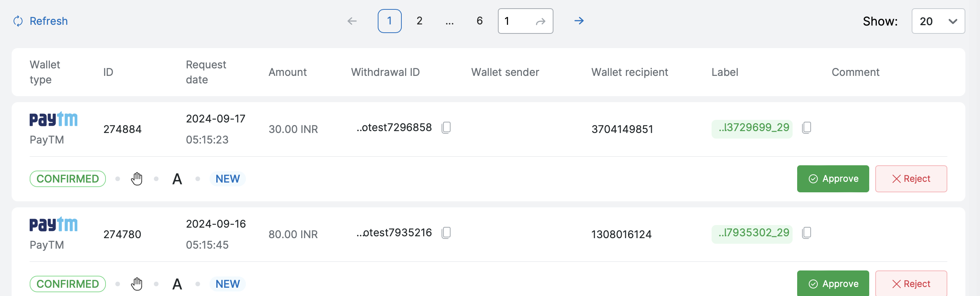
Task: Go to next page with right arrow
Action: 579,21
